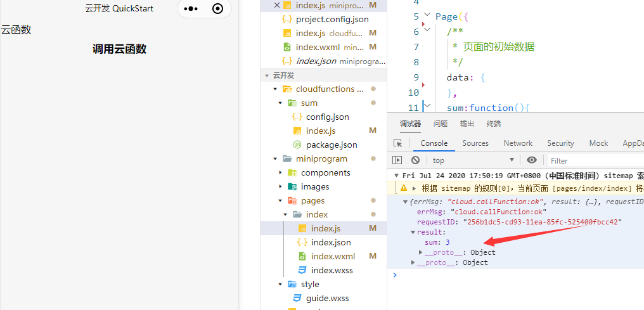
Task: Open project.config.json in open editors list
Action: (332, 19)
